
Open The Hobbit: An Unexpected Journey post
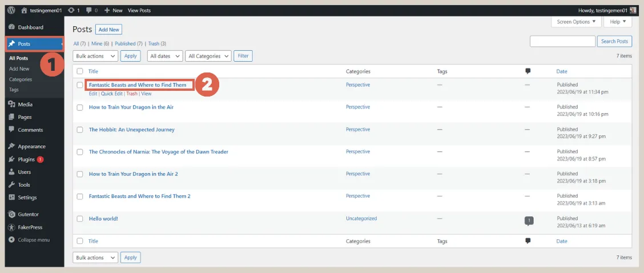132,130
